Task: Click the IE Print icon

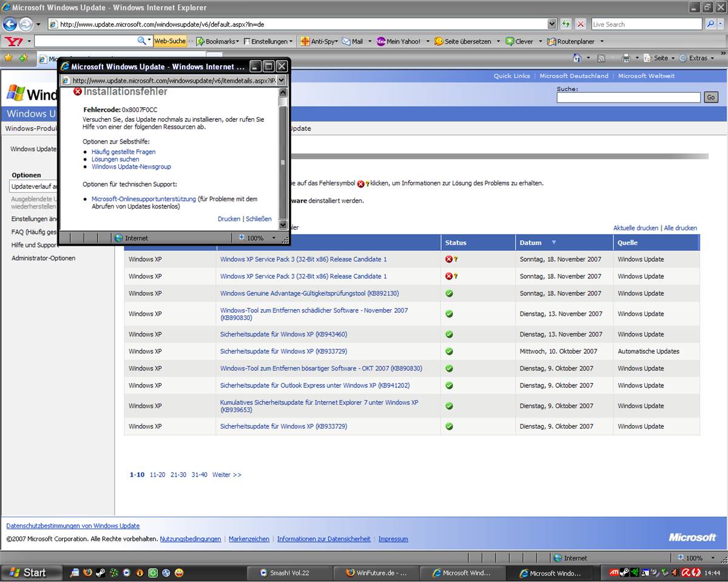Action: coord(626,58)
